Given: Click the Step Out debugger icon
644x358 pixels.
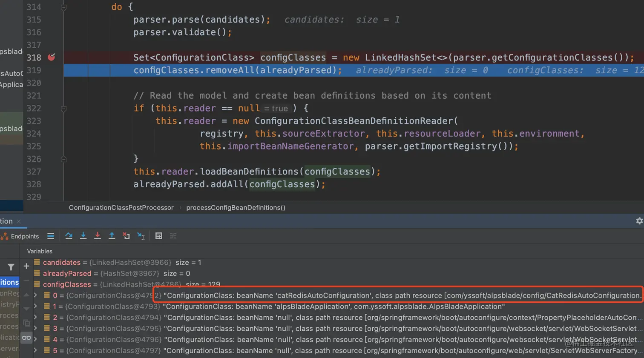Looking at the screenshot, I should (x=112, y=236).
